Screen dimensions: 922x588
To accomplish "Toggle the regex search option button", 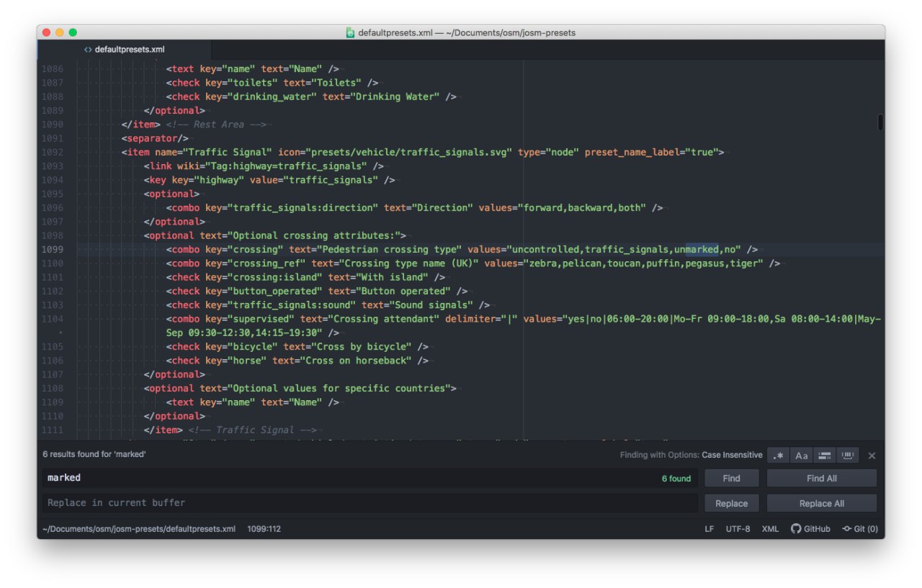I will tap(778, 455).
